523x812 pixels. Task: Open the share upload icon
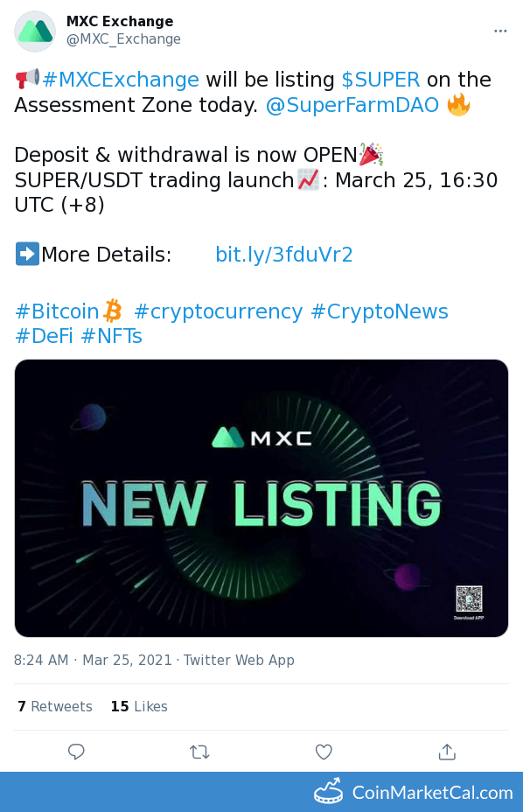point(447,752)
